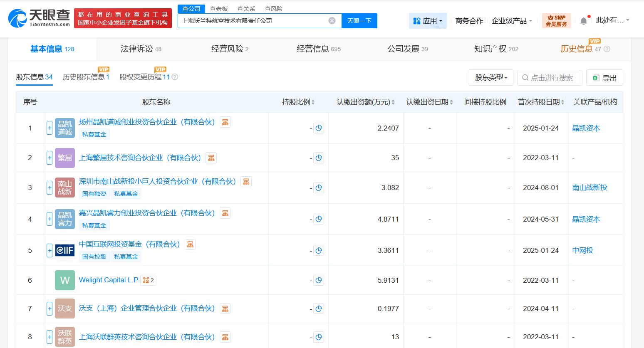Click the 点击进行搜索 search field
The height and width of the screenshot is (348, 644).
(x=550, y=77)
